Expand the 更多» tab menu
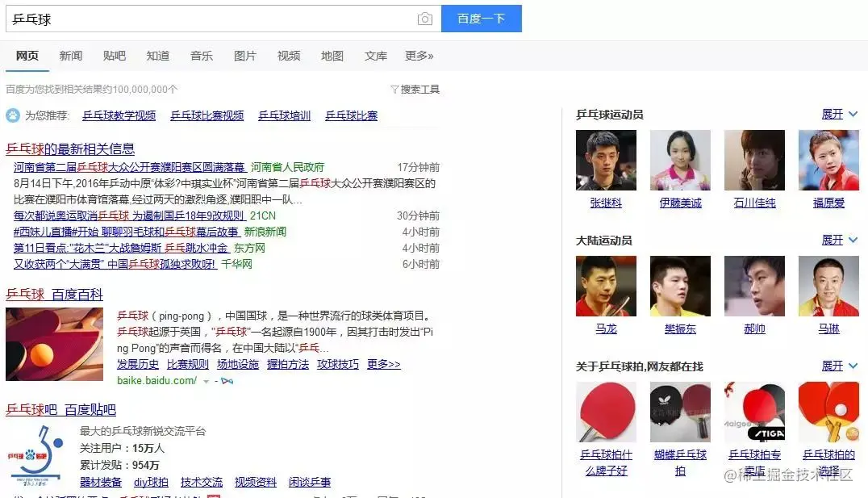Screen dimensions: 868x498 (x=419, y=56)
